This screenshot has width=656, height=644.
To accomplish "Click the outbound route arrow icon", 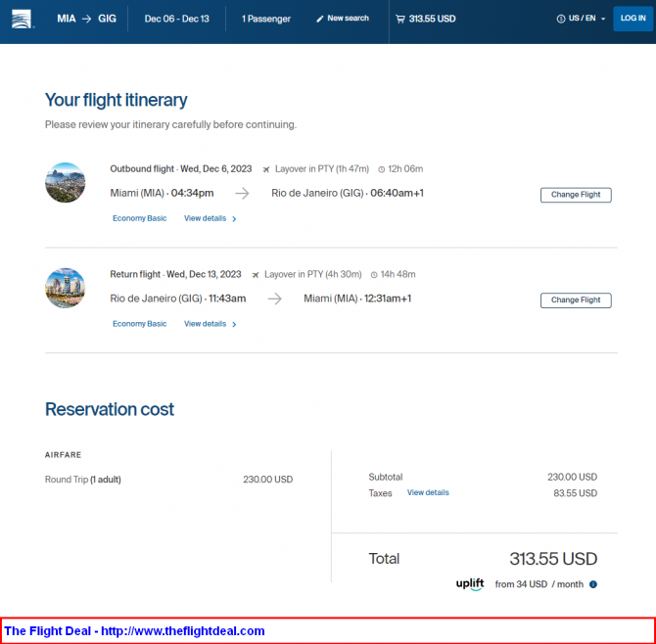I will click(x=242, y=193).
